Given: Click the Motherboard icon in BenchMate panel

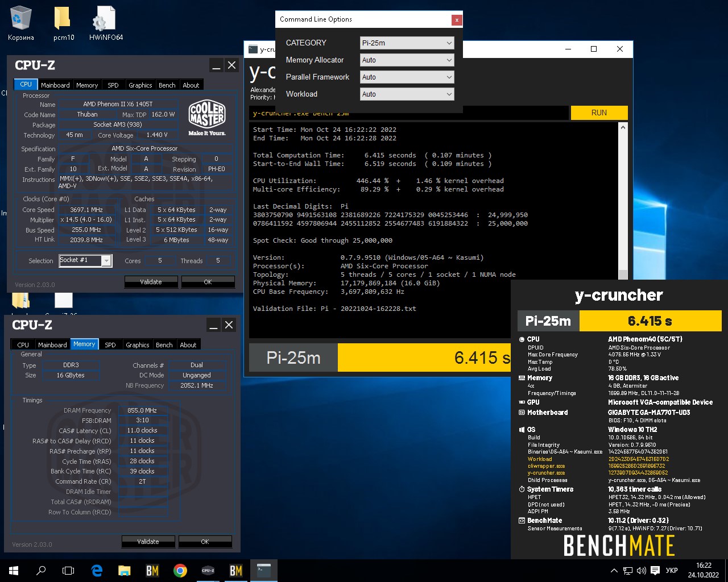Looking at the screenshot, I should click(522, 413).
